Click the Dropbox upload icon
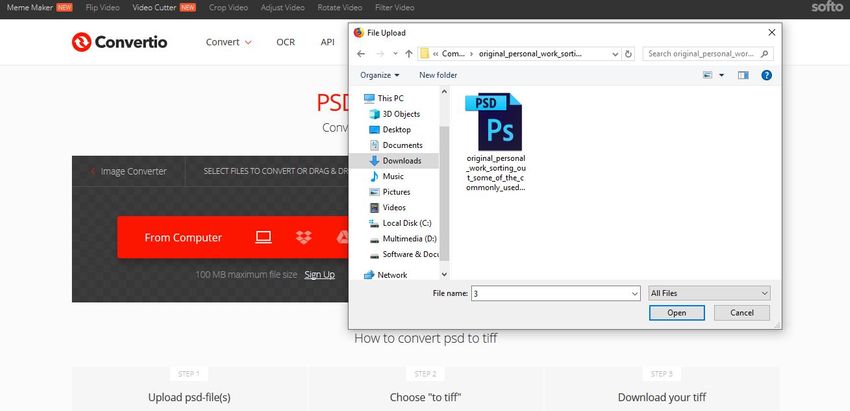 pyautogui.click(x=304, y=237)
